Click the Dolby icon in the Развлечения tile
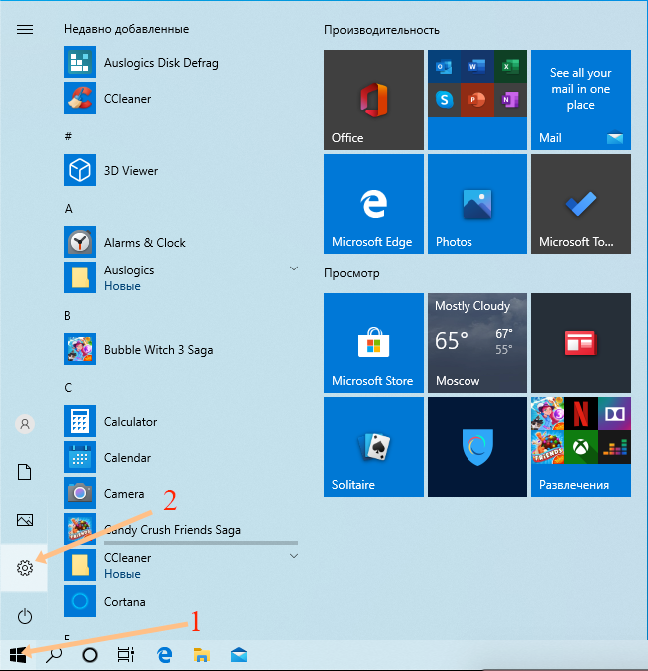This screenshot has width=648, height=671. point(614,414)
